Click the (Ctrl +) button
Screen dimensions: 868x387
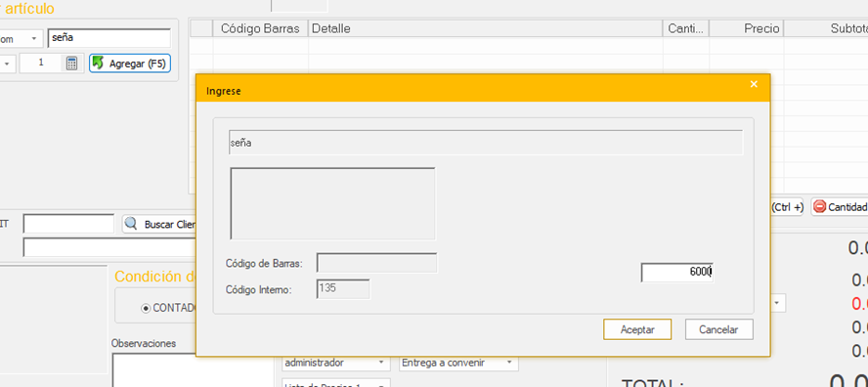786,207
